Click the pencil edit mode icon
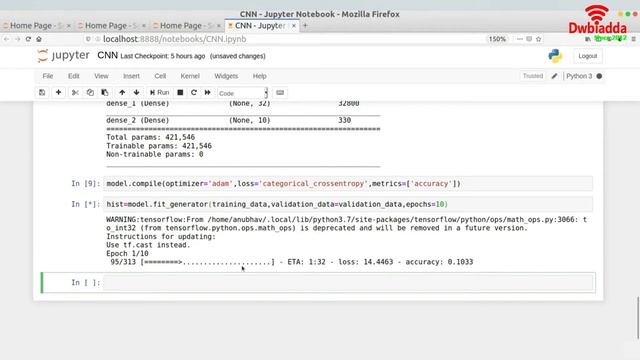The width and height of the screenshot is (640, 360). [554, 76]
